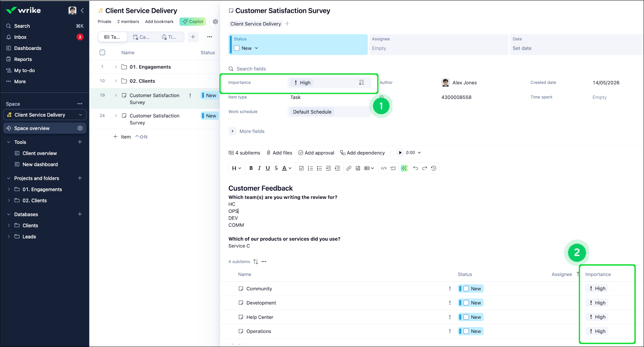
Task: Collapse the left sidebar
Action: point(82,10)
